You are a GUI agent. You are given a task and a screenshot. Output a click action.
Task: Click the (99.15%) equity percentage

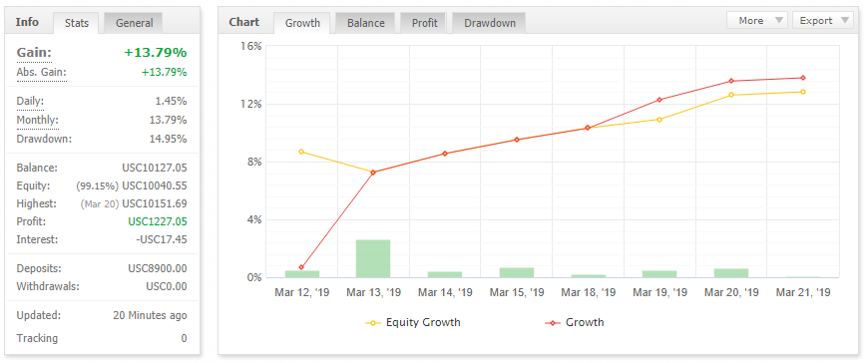pos(98,186)
